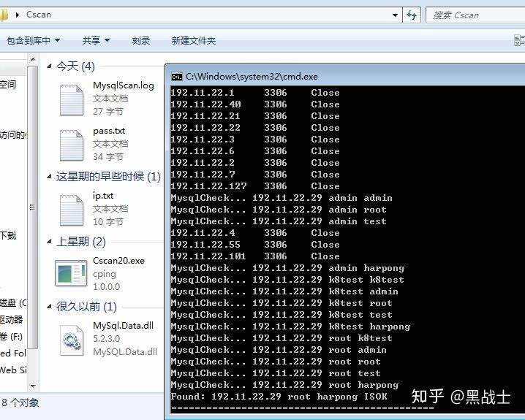Click the 27 字节 size label
The width and height of the screenshot is (525, 420).
[108, 111]
